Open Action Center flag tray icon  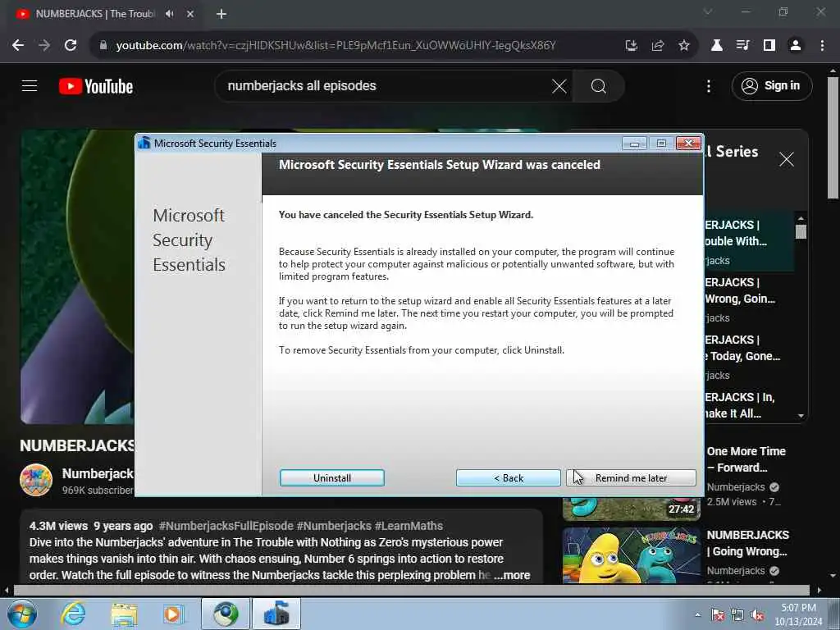tap(718, 615)
